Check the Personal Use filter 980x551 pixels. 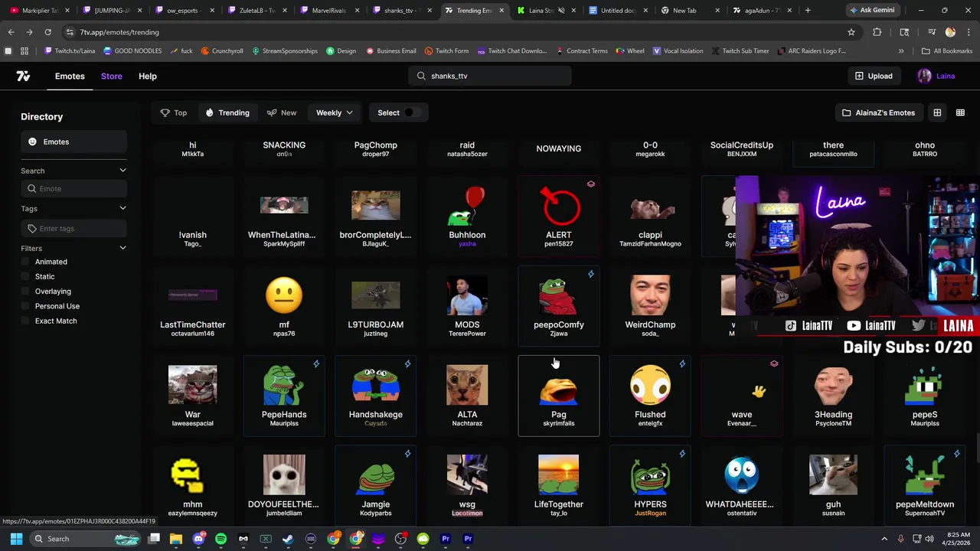[25, 306]
